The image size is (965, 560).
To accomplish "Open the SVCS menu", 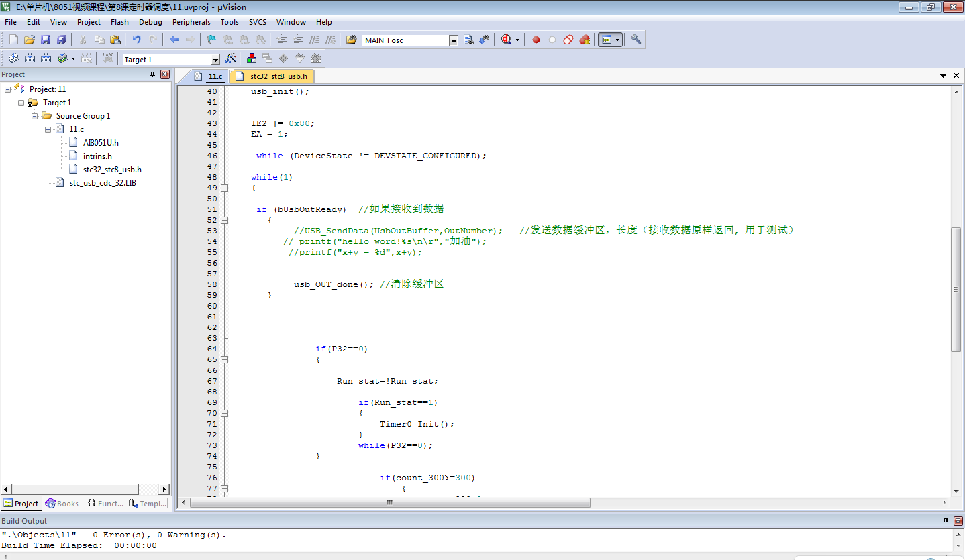I will [258, 22].
